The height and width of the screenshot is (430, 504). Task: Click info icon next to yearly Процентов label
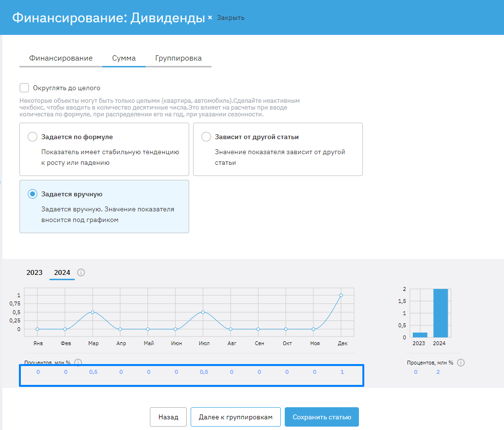coord(461,363)
